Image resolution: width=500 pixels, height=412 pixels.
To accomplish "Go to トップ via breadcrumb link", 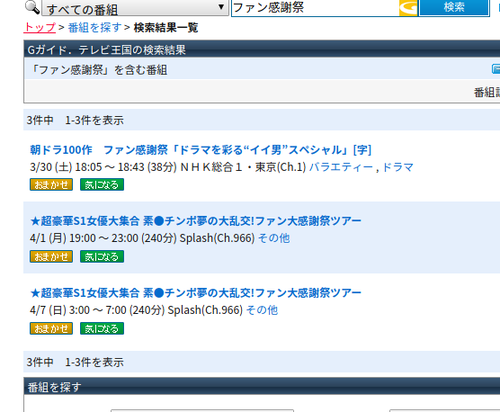I will (40, 27).
